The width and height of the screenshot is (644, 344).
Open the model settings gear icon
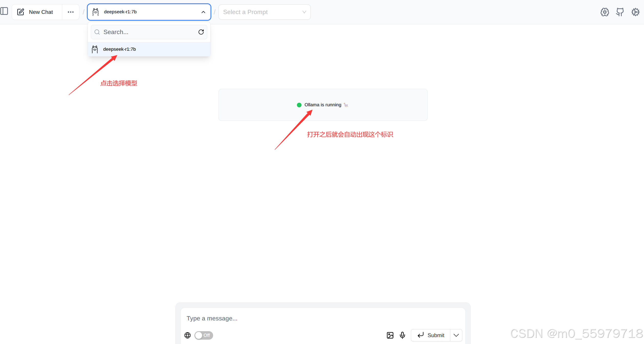605,12
